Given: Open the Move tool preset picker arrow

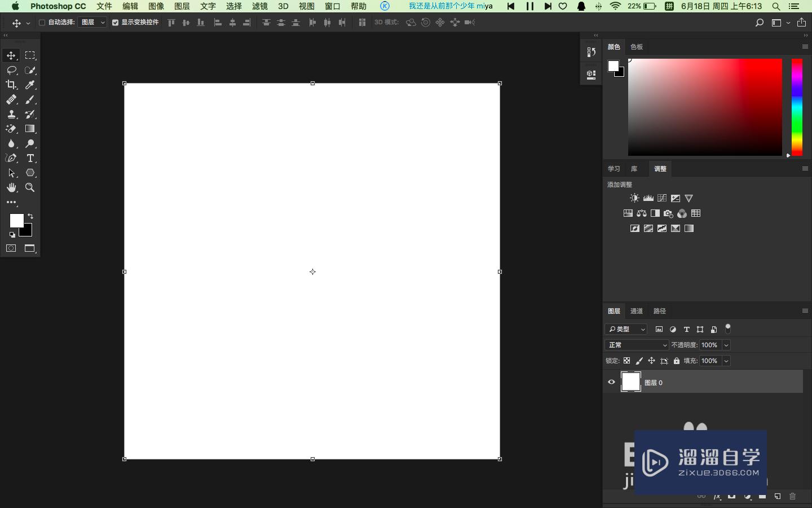Looking at the screenshot, I should click(28, 23).
